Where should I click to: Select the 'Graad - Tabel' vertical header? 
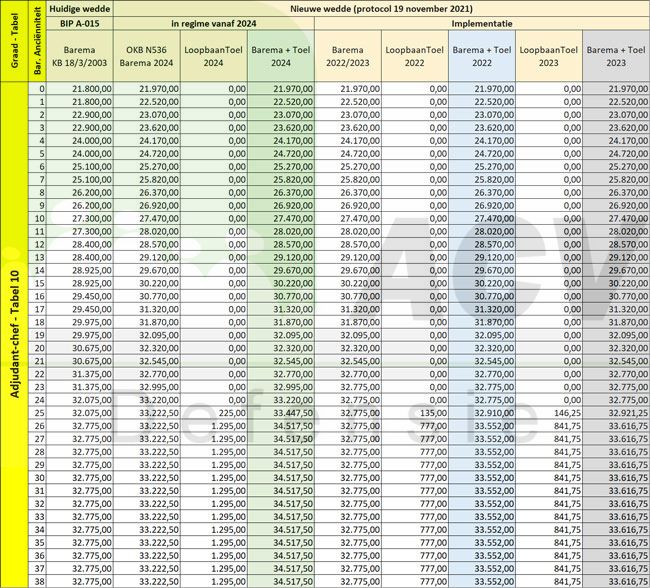(15, 41)
